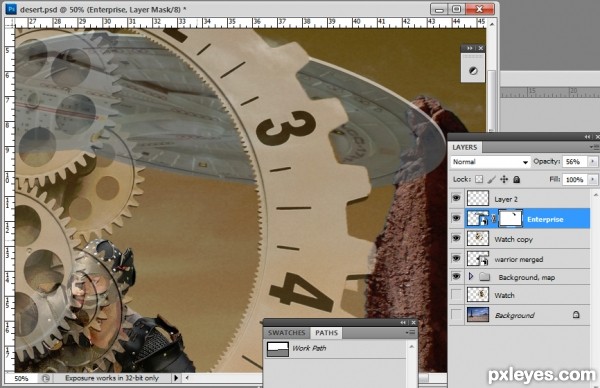Select the Paths tab
Screen dimensions: 600x388
click(326, 333)
